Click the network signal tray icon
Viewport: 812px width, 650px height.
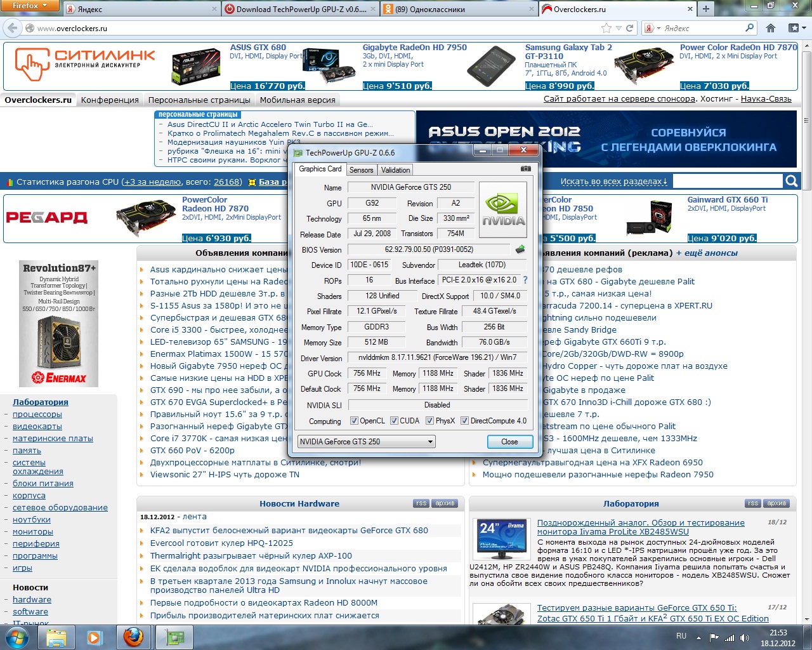pos(730,638)
